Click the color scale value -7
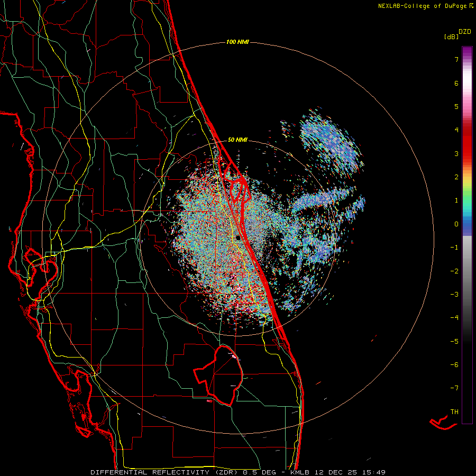This screenshot has width=476, height=476. [454, 388]
